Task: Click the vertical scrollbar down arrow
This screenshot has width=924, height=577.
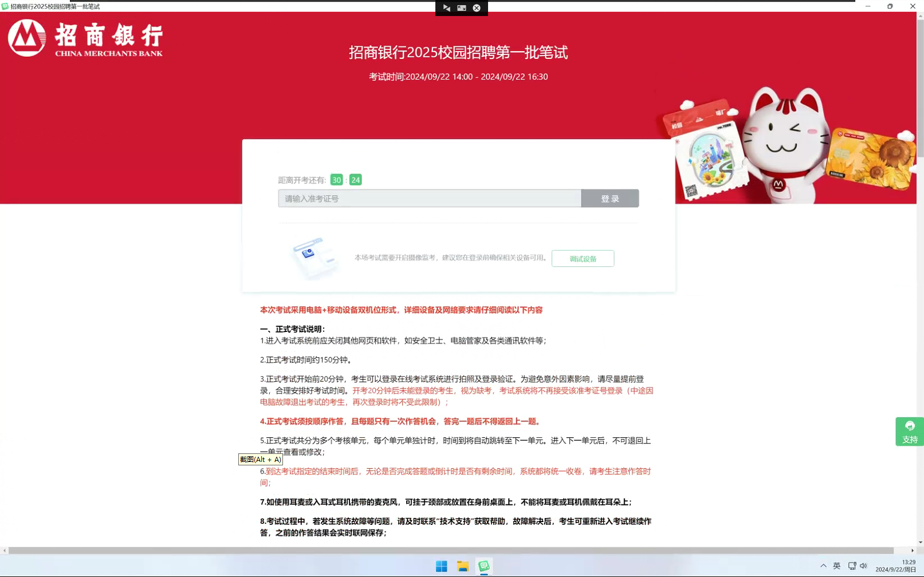Action: point(920,542)
